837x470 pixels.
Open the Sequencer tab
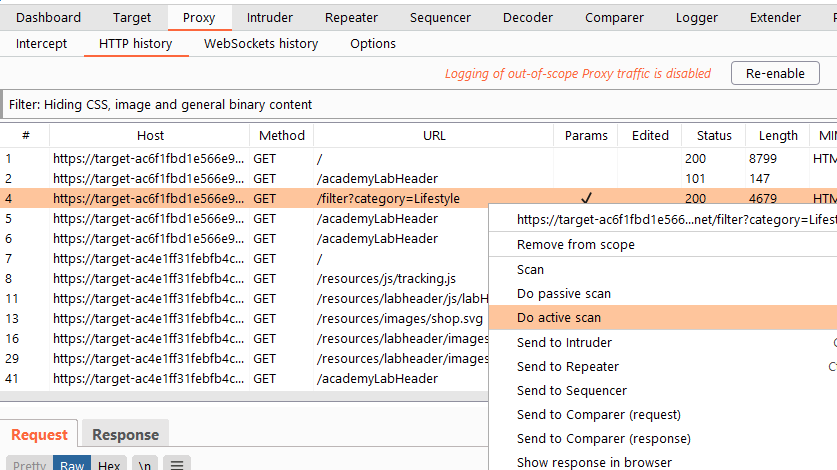click(440, 18)
